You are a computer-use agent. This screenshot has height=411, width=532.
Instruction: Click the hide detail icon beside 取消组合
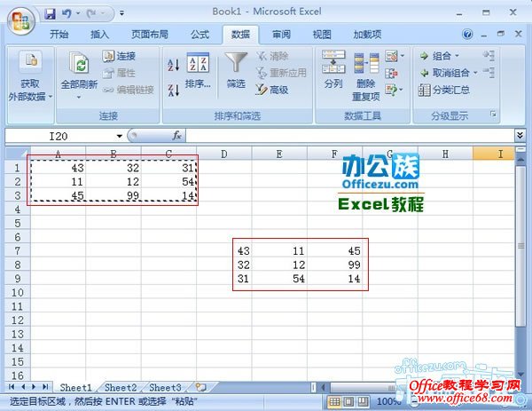tap(489, 73)
